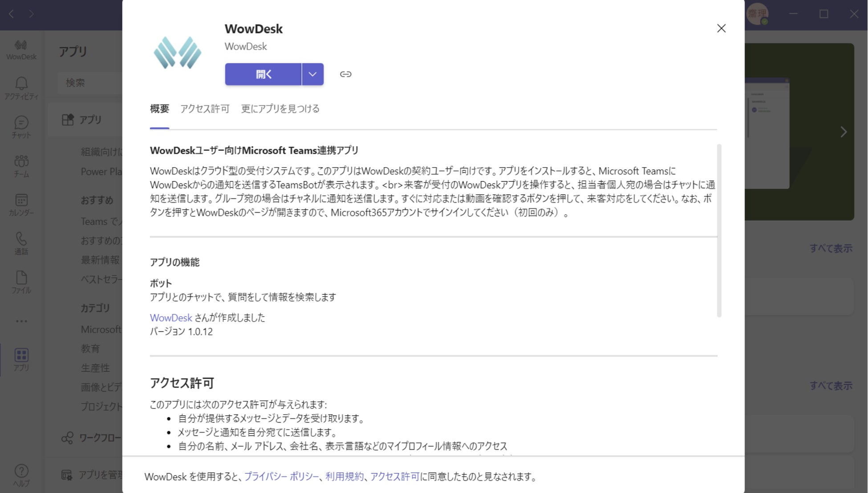Click the 開く button
The image size is (868, 493).
pyautogui.click(x=264, y=74)
